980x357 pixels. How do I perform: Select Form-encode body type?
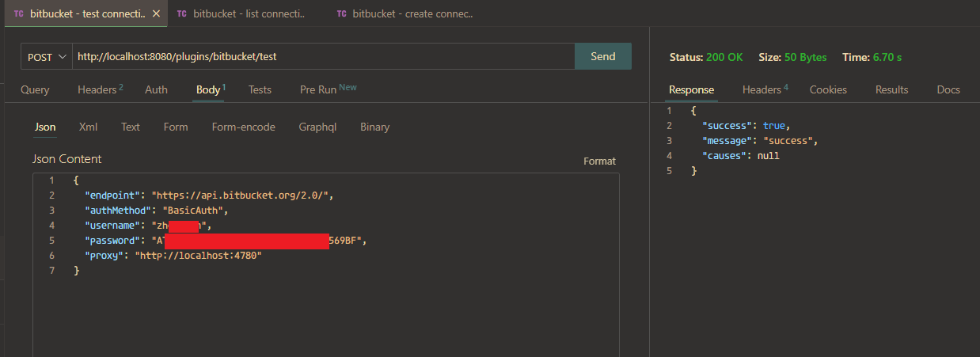coord(244,127)
